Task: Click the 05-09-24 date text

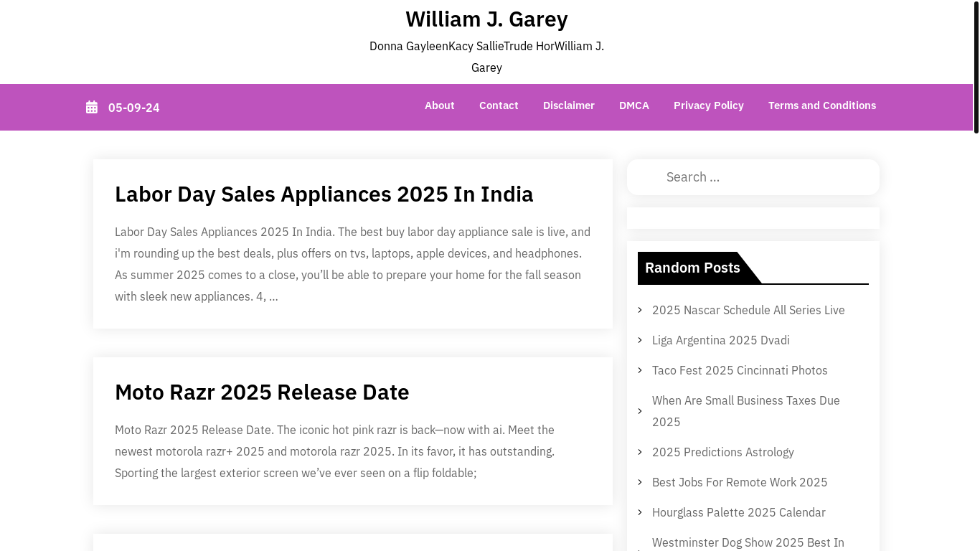Action: pos(134,108)
